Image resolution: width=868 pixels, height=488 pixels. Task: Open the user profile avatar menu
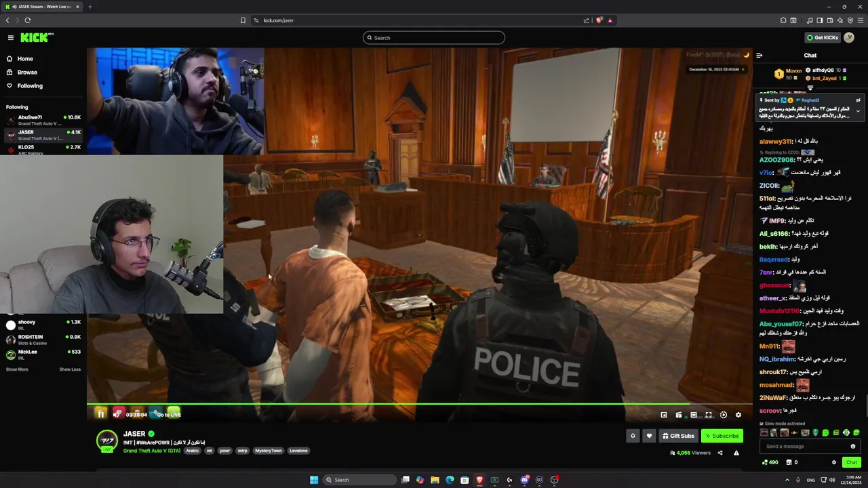click(849, 38)
